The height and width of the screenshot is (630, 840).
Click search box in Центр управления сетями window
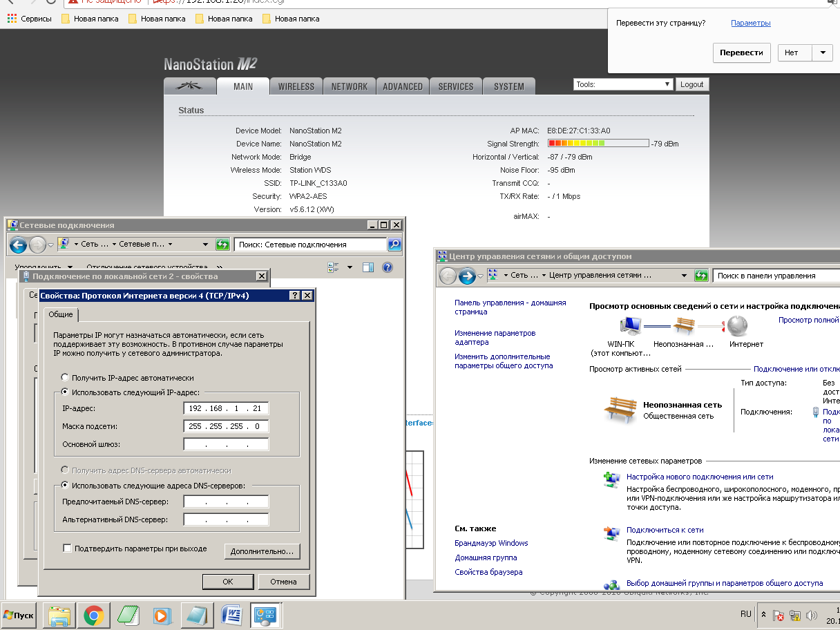click(776, 276)
